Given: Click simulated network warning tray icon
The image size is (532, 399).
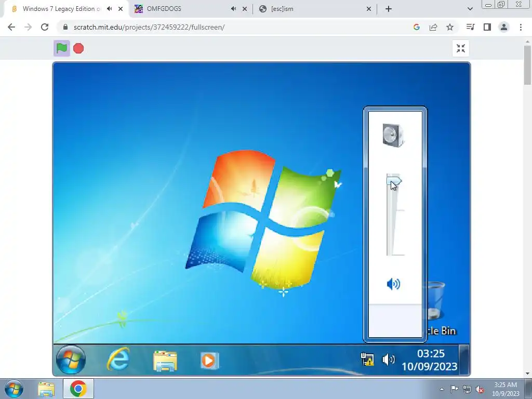Looking at the screenshot, I should click(367, 360).
